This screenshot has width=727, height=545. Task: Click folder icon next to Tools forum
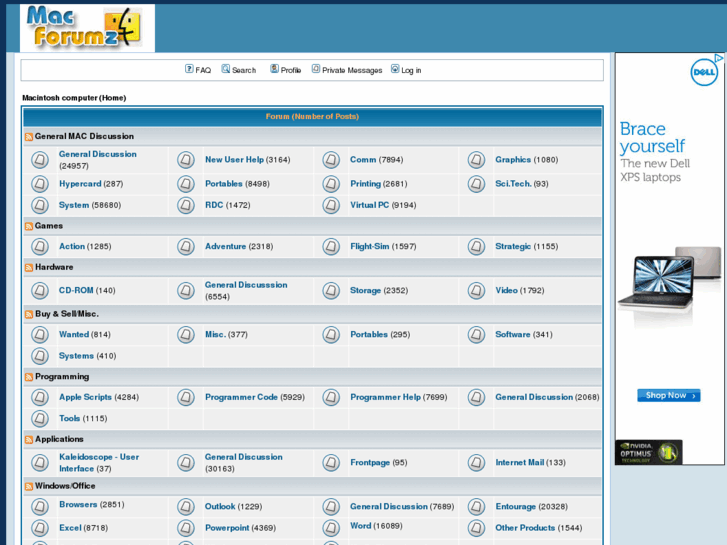click(x=40, y=418)
